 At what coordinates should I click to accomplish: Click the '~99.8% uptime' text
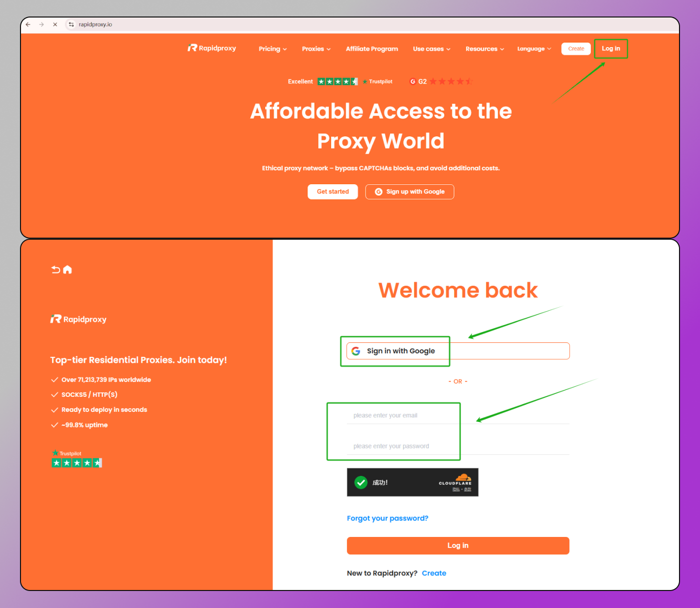pyautogui.click(x=84, y=425)
